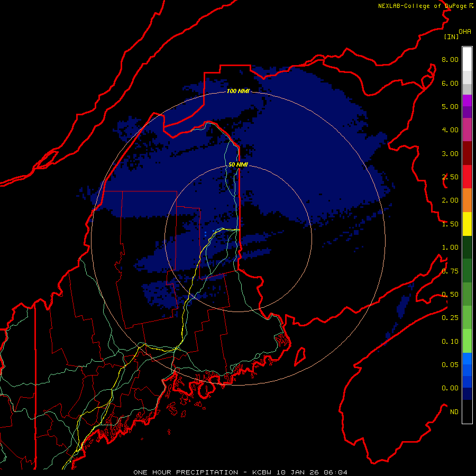This screenshot has height=476, width=476.
Task: Click the 8.00 legend value
Action: 450,59
